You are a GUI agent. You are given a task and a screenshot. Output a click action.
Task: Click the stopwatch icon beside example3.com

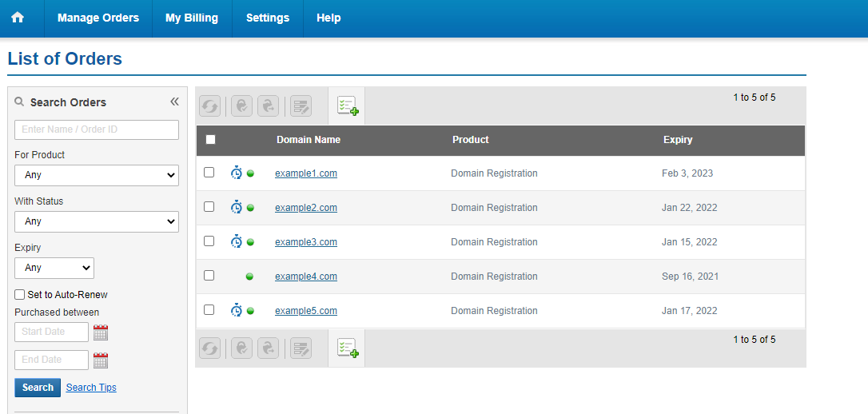point(237,242)
